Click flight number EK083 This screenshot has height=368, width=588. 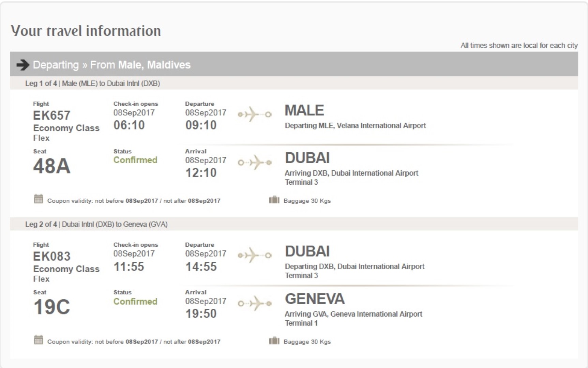click(x=51, y=256)
